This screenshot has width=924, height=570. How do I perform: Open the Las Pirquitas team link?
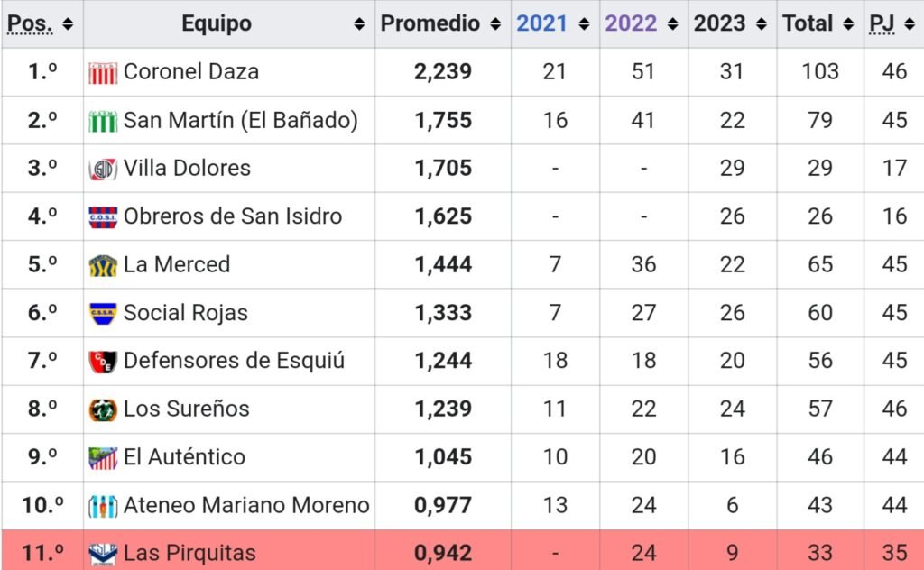[189, 553]
